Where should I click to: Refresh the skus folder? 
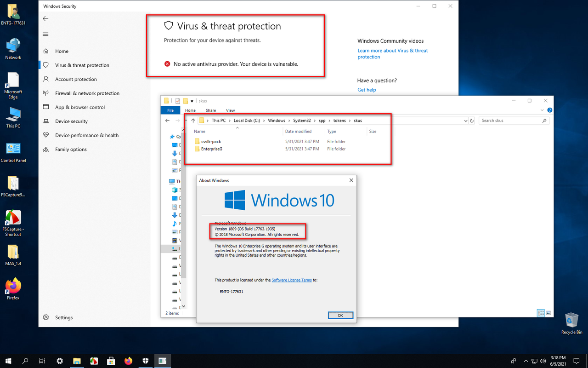[x=472, y=121]
